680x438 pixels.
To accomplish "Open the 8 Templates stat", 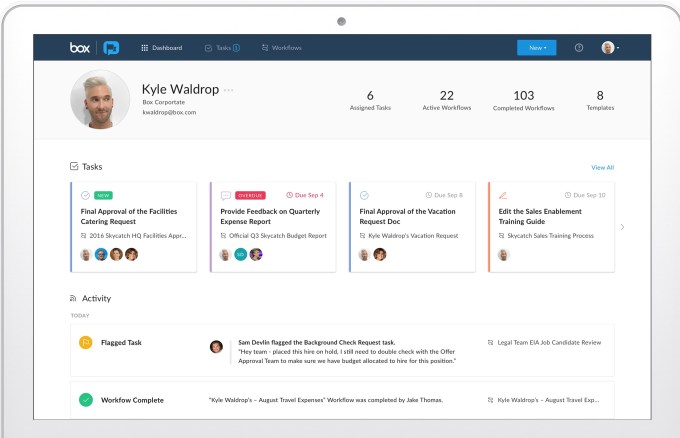I will 600,100.
